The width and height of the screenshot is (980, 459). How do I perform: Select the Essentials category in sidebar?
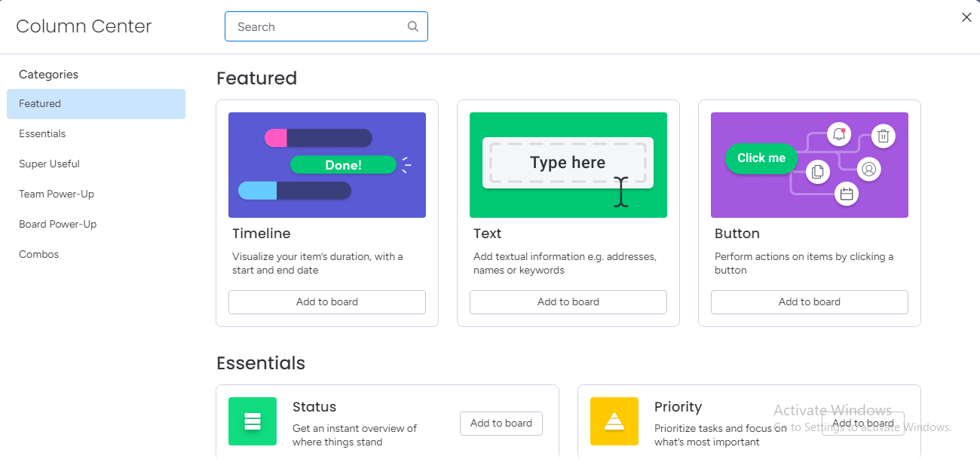click(x=96, y=134)
